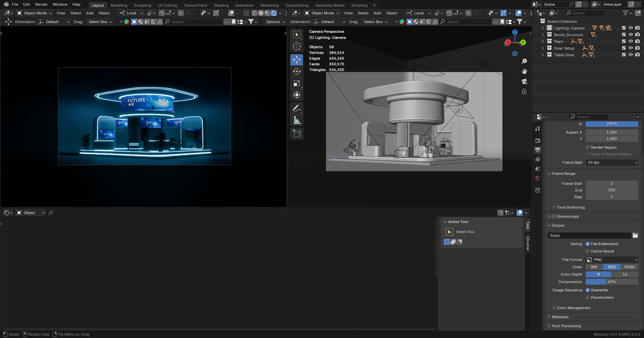Image resolution: width=644 pixels, height=338 pixels.
Task: Open the Tool properties tab
Action: [538, 129]
